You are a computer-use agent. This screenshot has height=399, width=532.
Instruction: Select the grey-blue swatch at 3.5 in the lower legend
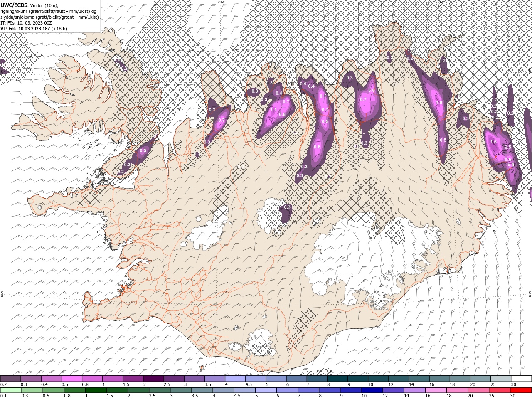point(202,390)
